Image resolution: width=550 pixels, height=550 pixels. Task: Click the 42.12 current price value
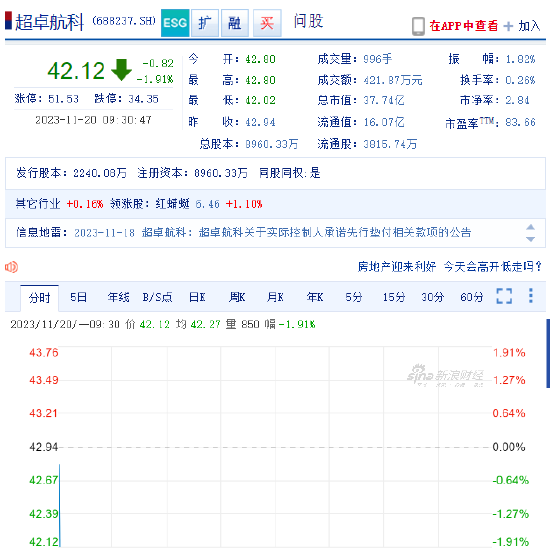(76, 71)
